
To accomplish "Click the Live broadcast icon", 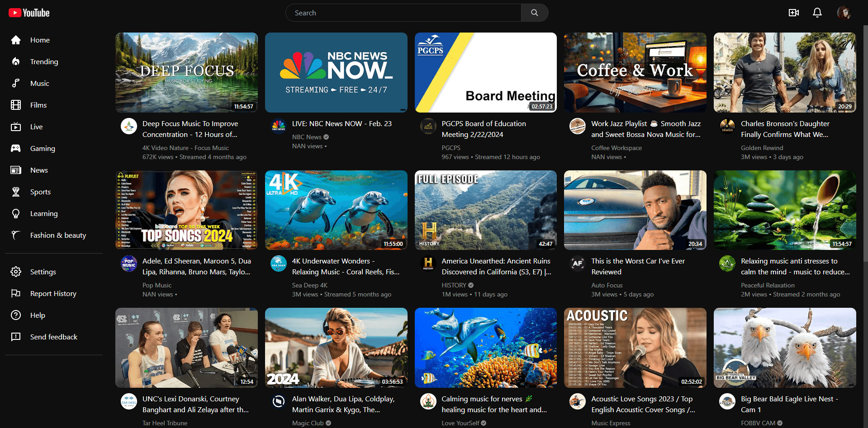I will pyautogui.click(x=16, y=127).
